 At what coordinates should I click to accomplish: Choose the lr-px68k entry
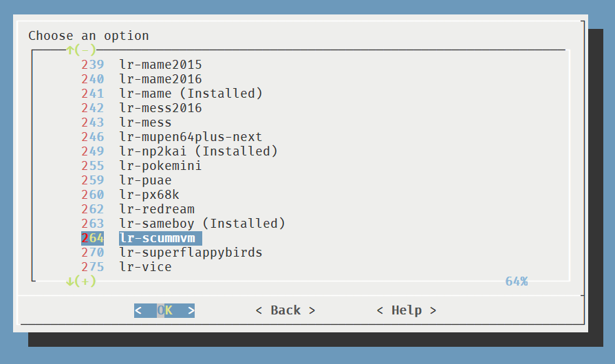click(149, 195)
